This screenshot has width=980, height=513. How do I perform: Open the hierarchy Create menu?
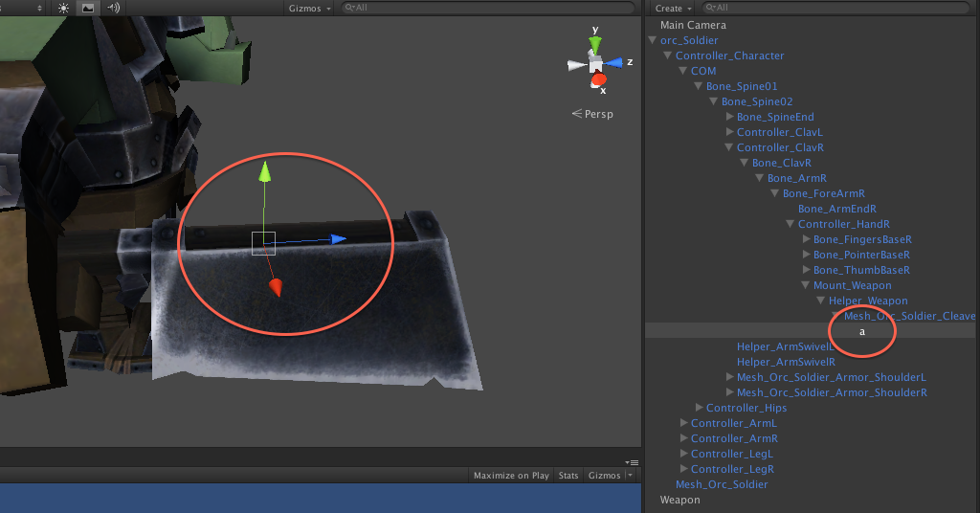(x=672, y=8)
